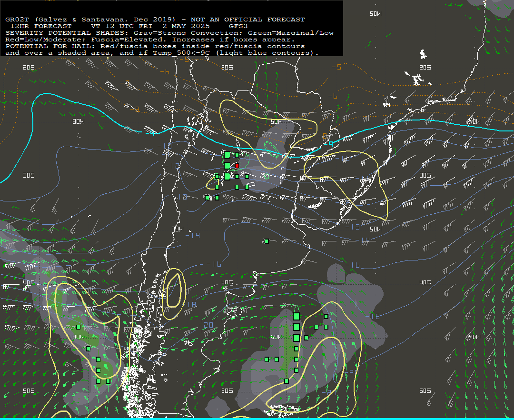Select the orange "-7" contour label

[125, 83]
